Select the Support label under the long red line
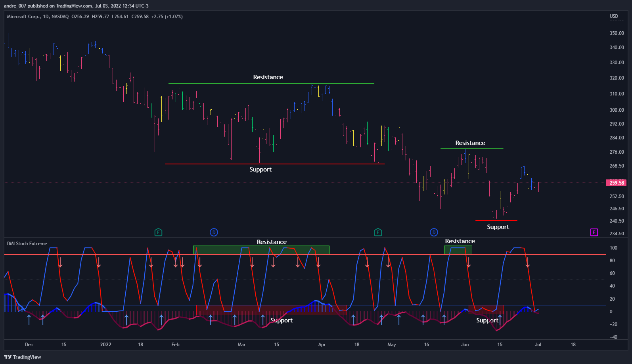This screenshot has height=364, width=632. click(x=260, y=170)
